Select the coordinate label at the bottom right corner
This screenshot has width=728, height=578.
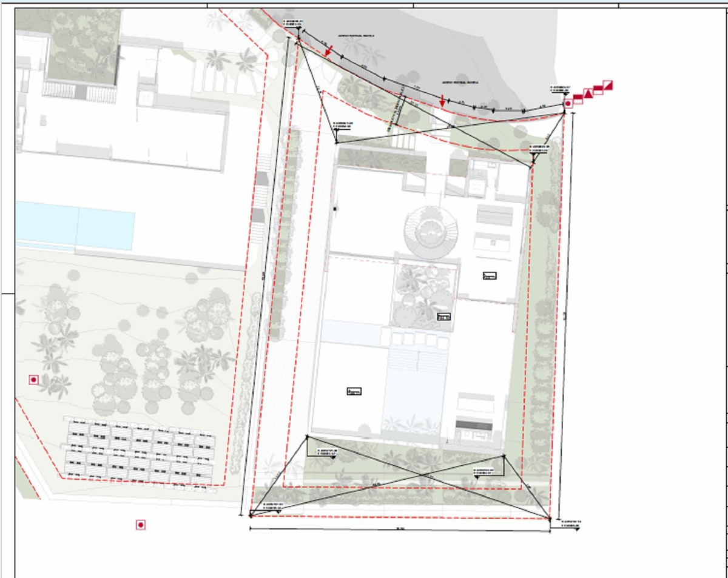(571, 522)
